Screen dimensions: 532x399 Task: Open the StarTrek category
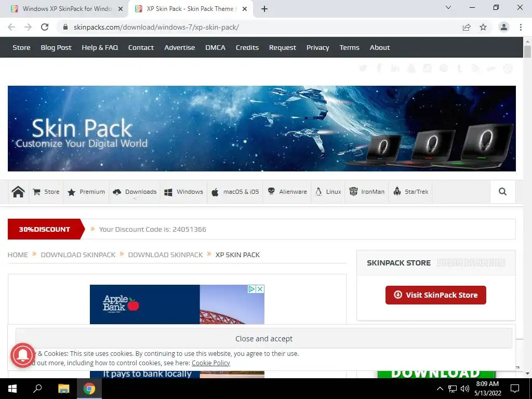[x=410, y=192]
